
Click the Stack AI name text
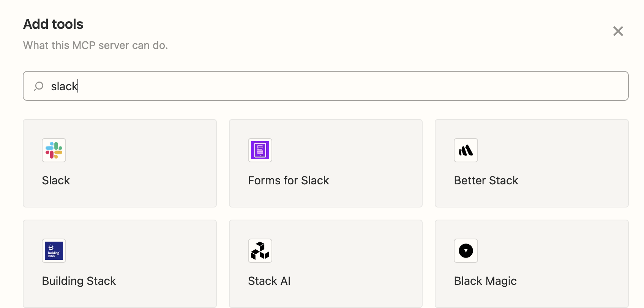point(269,281)
